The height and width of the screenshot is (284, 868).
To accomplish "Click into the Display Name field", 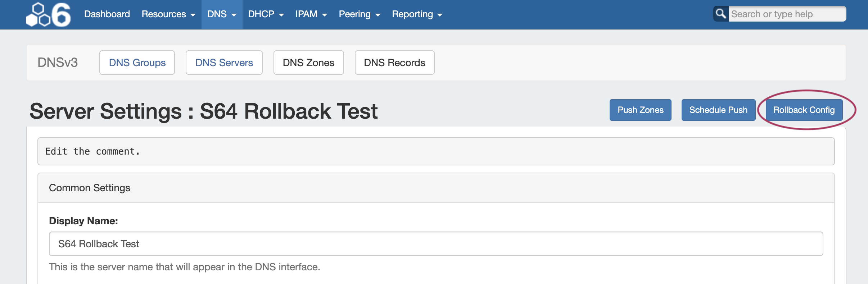I will pos(436,244).
